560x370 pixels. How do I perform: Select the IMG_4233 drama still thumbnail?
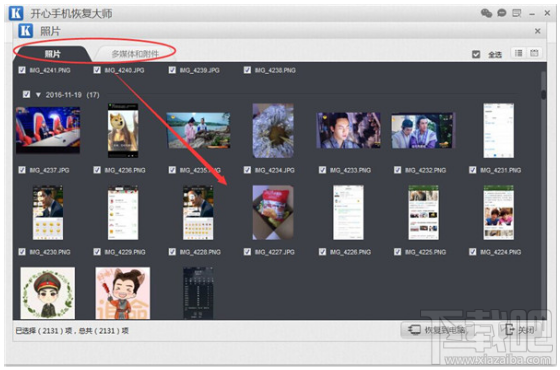pyautogui.click(x=348, y=130)
